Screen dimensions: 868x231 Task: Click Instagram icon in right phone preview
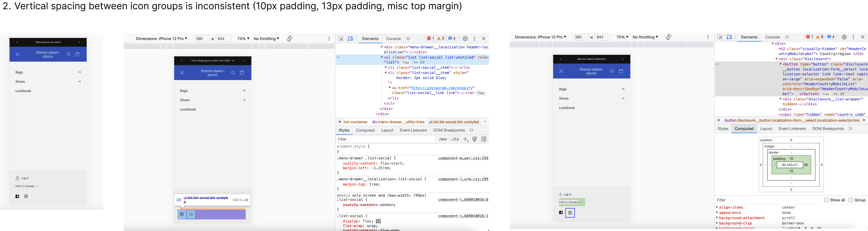[570, 213]
